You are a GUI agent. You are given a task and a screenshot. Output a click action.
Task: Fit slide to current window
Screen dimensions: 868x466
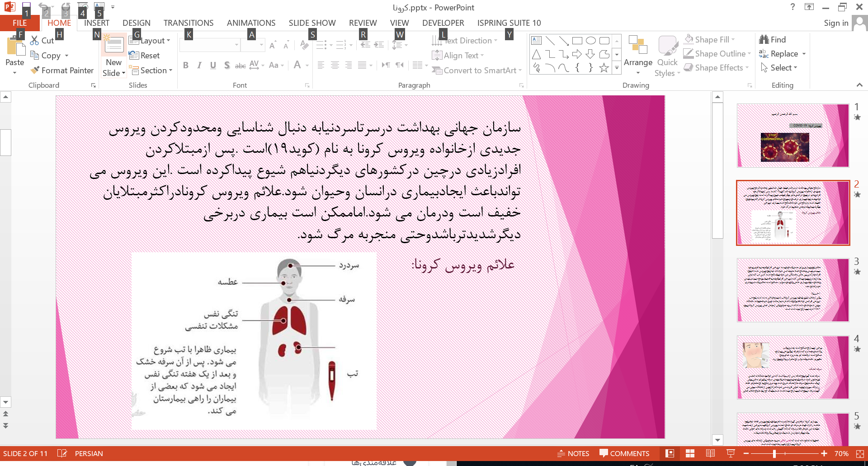[859, 453]
